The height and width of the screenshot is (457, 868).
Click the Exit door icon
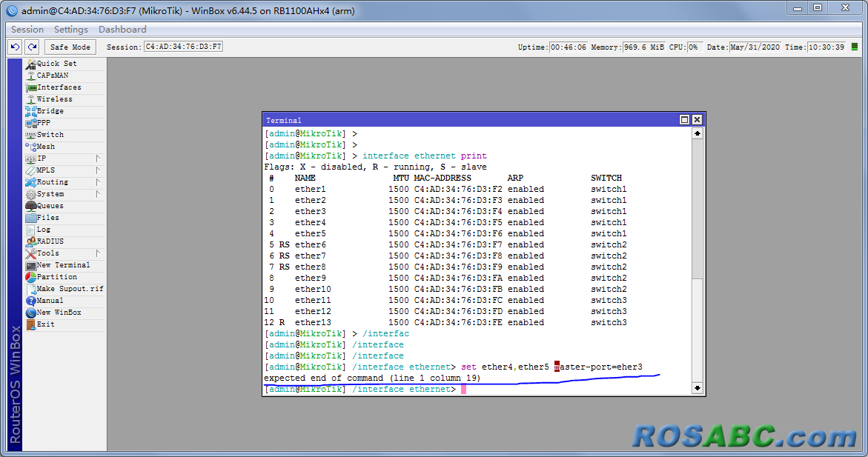coord(30,324)
